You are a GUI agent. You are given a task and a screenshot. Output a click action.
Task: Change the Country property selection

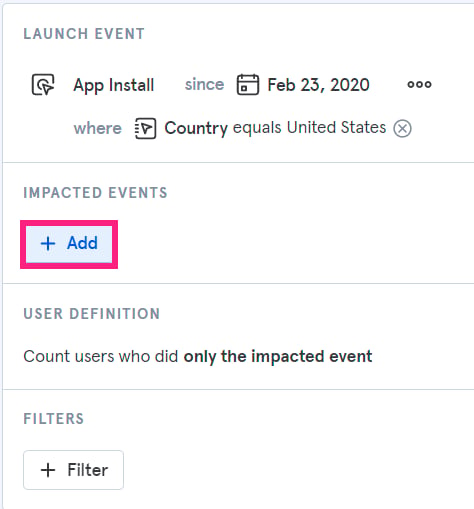[x=196, y=128]
